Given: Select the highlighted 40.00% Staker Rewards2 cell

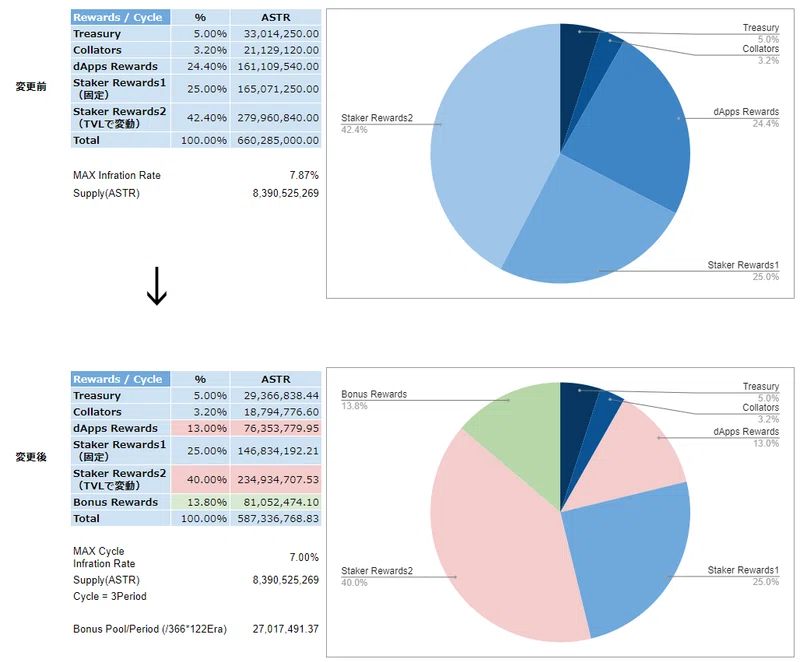Looking at the screenshot, I should pos(201,480).
